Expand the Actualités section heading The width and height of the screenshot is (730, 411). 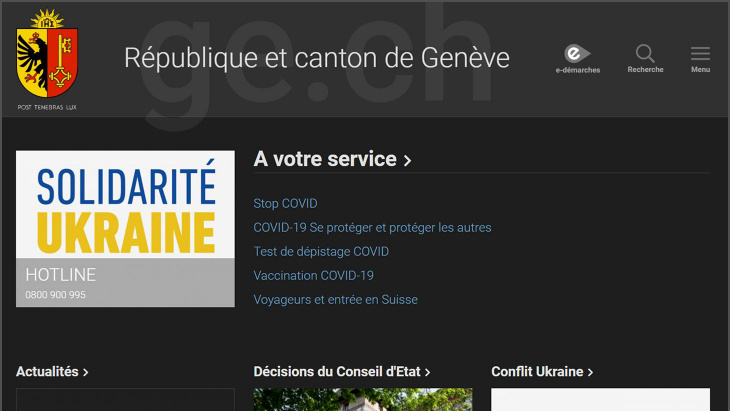52,372
